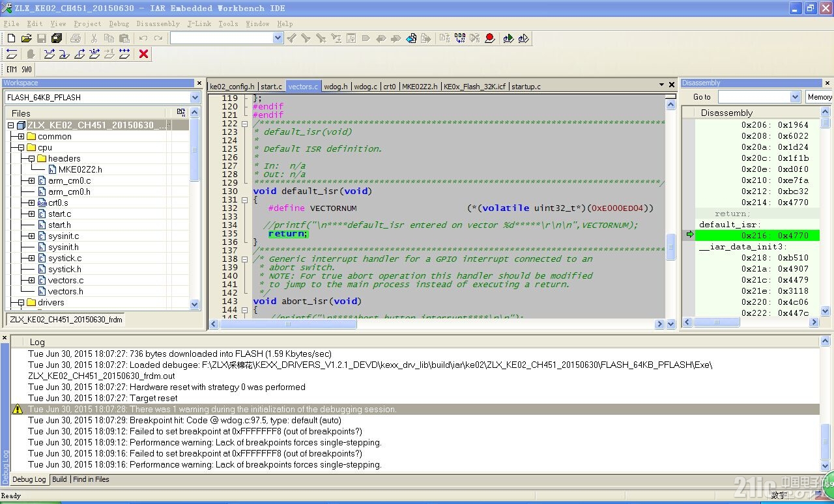Expand the common folder in Workspace

pyautogui.click(x=21, y=137)
